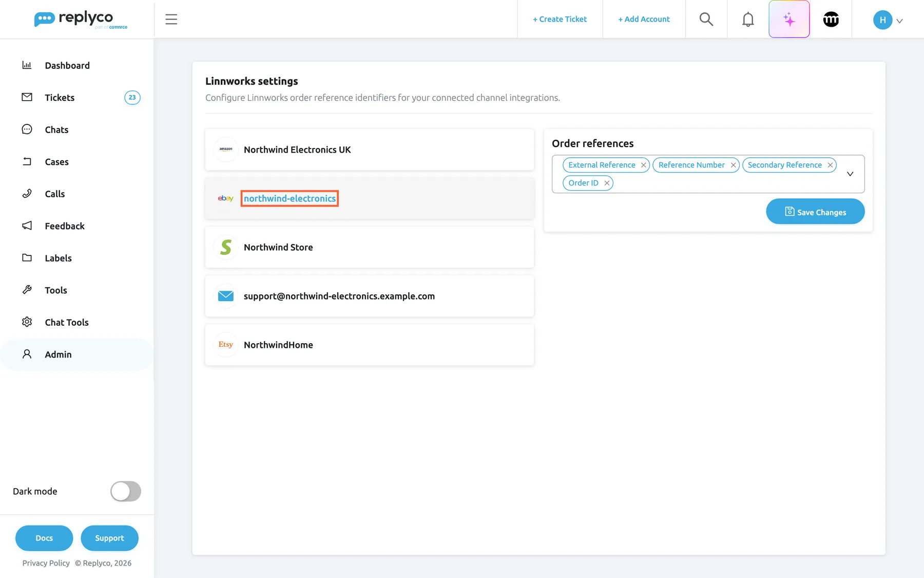Open the AI sparkle assistant icon

coord(789,19)
